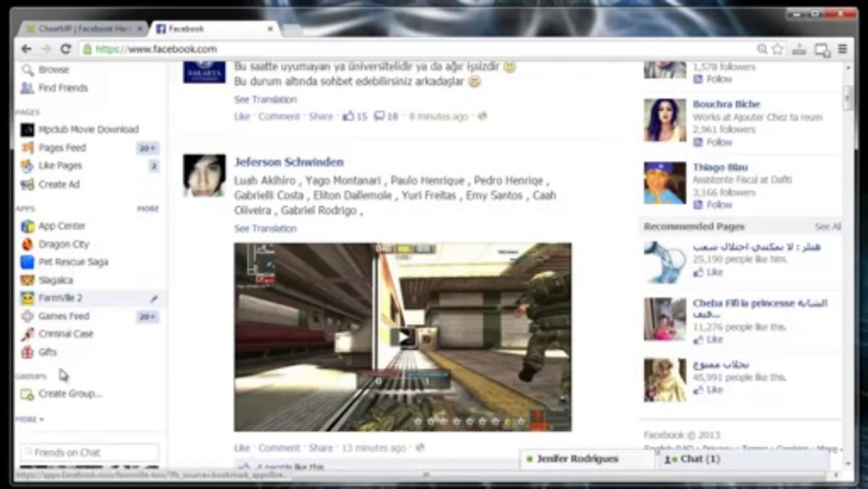
Task: Open Like Pages in sidebar
Action: coord(60,165)
